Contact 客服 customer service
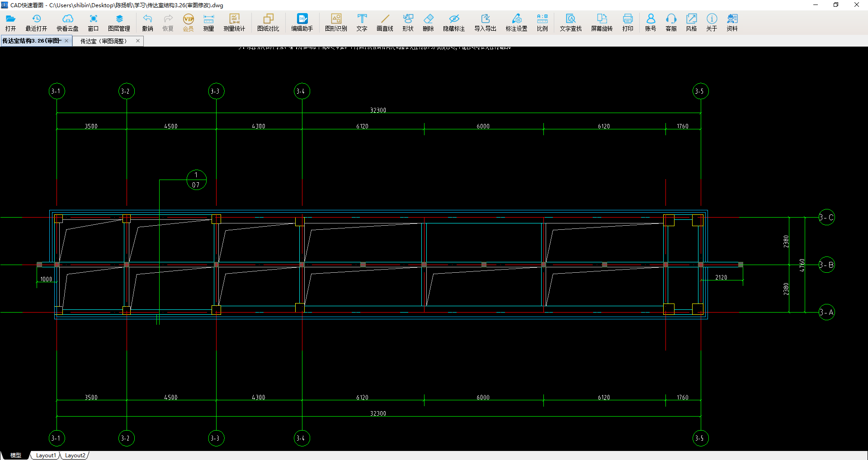868x460 pixels. point(671,22)
